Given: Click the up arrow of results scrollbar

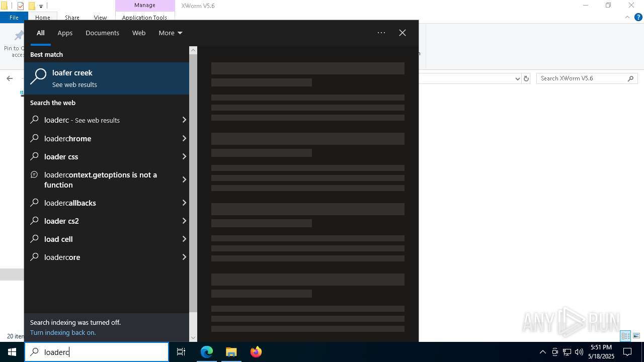Looking at the screenshot, I should point(193,50).
